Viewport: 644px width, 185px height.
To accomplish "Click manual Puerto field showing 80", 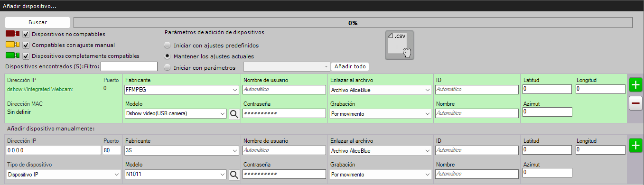I will click(x=112, y=150).
